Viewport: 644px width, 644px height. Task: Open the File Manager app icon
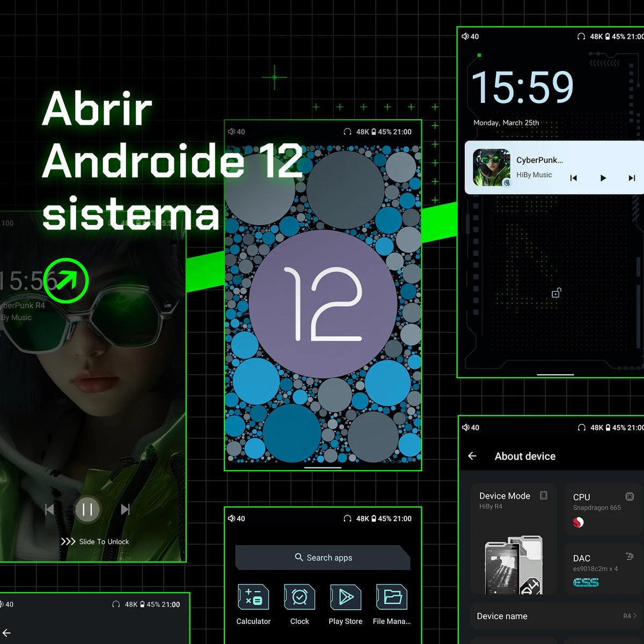click(x=392, y=597)
